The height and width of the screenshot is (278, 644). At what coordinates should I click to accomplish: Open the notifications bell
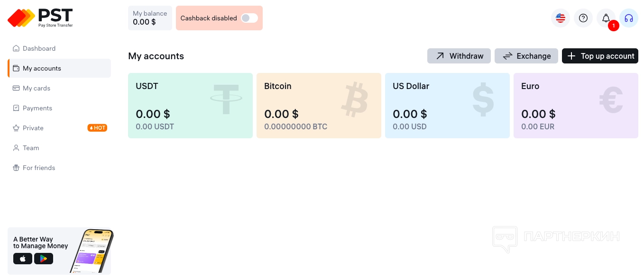click(x=606, y=18)
